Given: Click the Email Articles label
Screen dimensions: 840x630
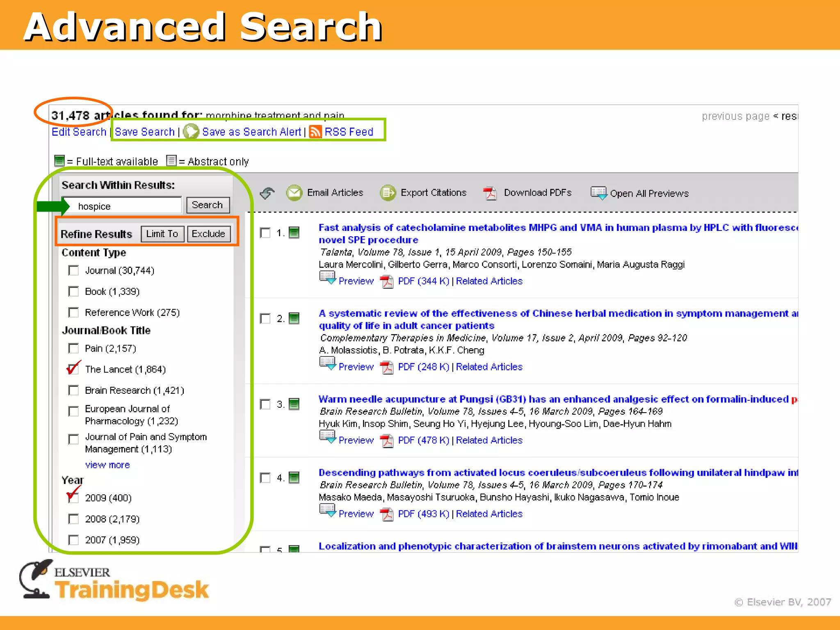Looking at the screenshot, I should pyautogui.click(x=335, y=193).
